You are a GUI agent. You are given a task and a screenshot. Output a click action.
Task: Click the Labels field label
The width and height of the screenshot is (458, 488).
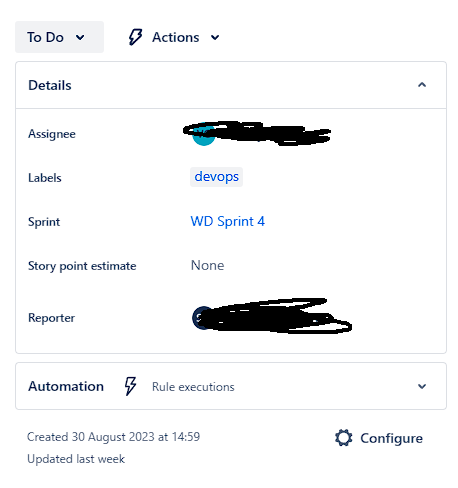pos(45,178)
